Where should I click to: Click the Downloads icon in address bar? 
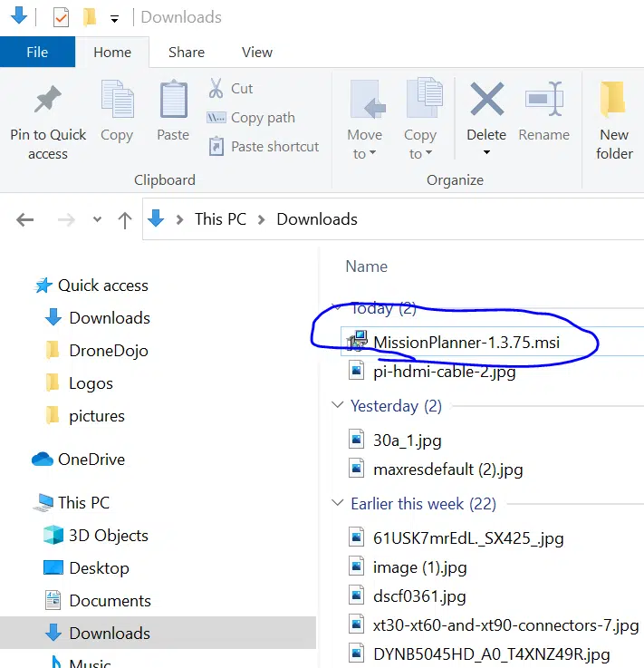tap(156, 218)
